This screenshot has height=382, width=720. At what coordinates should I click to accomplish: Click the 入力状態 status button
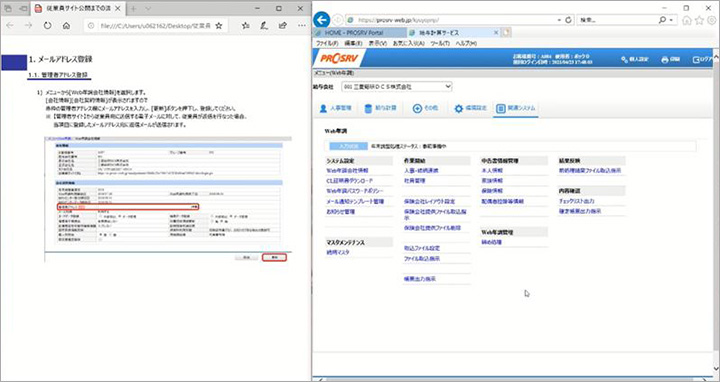coord(348,146)
